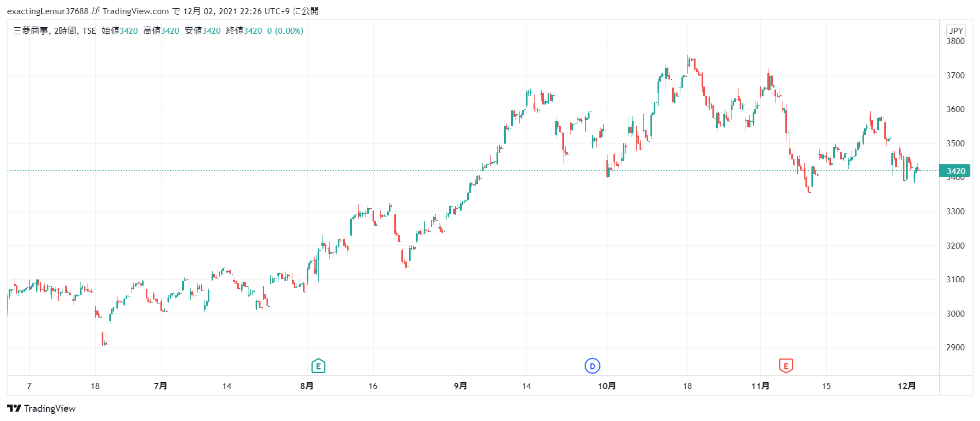Click the 8月 label on time axis
Screen dimensions: 980x421
click(307, 386)
